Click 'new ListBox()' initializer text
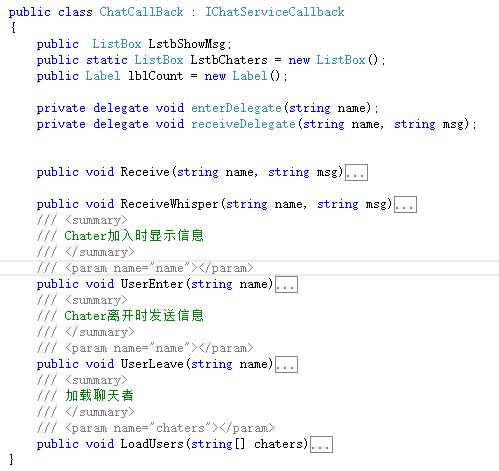This screenshot has width=499, height=471. [333, 60]
